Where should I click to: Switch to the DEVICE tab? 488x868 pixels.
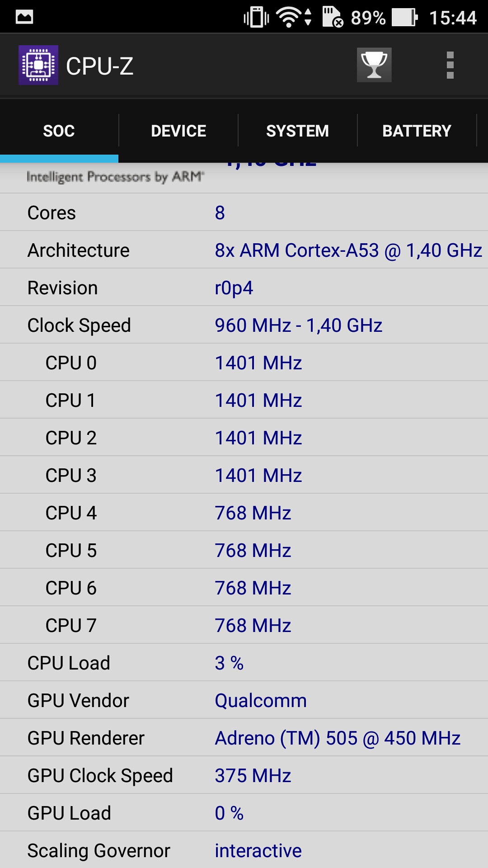coord(178,131)
